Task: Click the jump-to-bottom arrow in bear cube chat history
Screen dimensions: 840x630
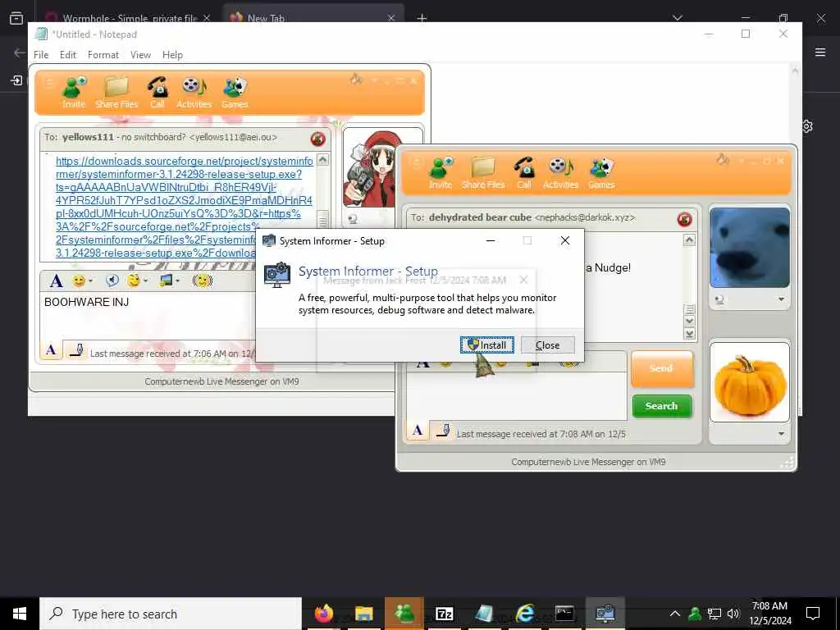Action: (690, 334)
